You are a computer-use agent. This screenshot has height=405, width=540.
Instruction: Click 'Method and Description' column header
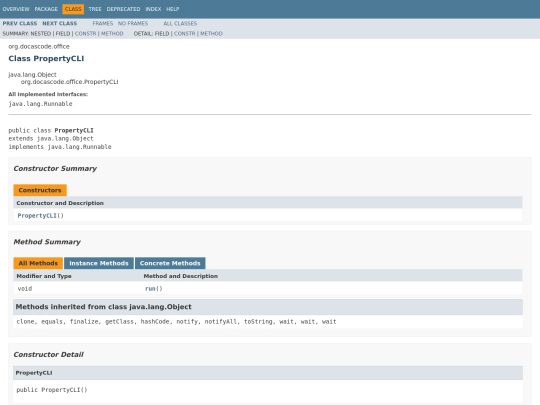(x=181, y=276)
